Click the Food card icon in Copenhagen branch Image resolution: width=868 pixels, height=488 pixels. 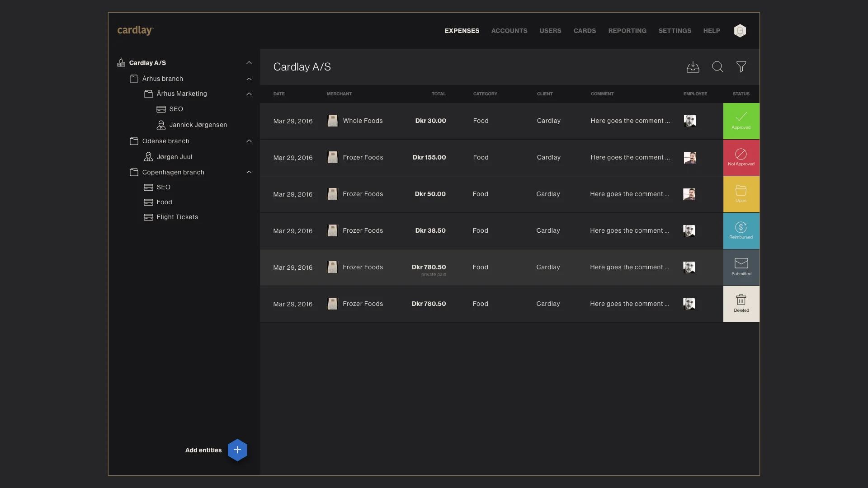click(148, 202)
